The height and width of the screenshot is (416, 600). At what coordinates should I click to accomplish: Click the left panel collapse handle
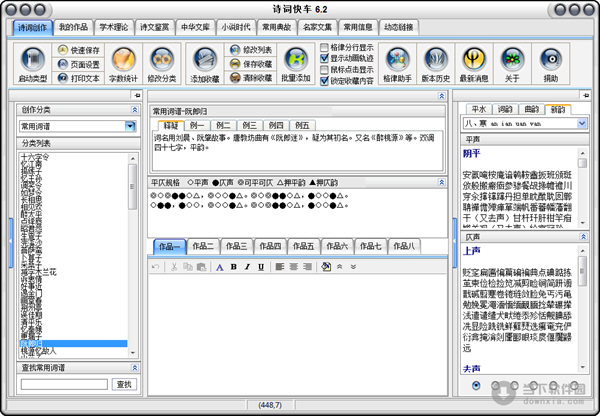(11, 242)
